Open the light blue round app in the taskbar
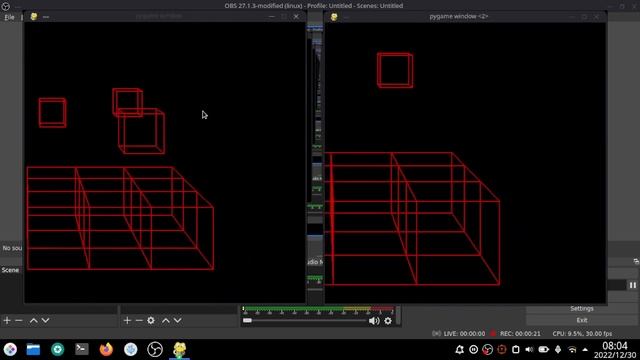Viewport: 640px width, 360px height. tap(131, 349)
